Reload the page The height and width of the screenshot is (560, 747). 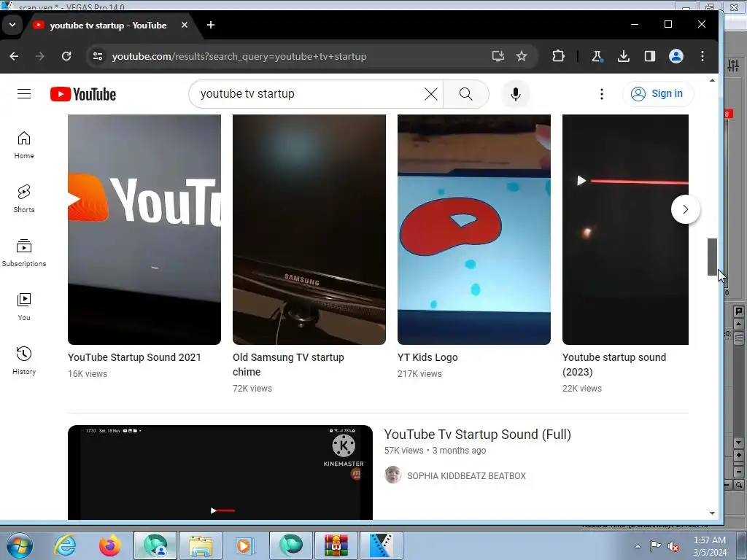[x=66, y=56]
